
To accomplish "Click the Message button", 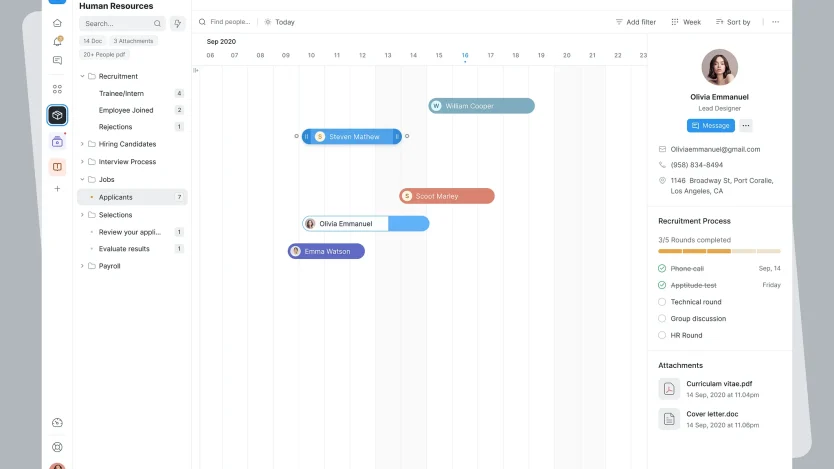I will tap(711, 125).
